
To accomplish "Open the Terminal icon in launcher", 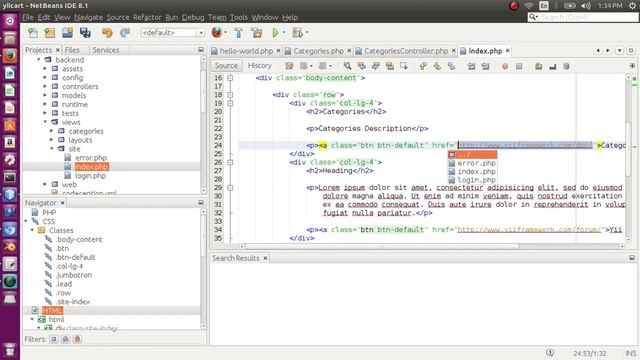I will 10,178.
